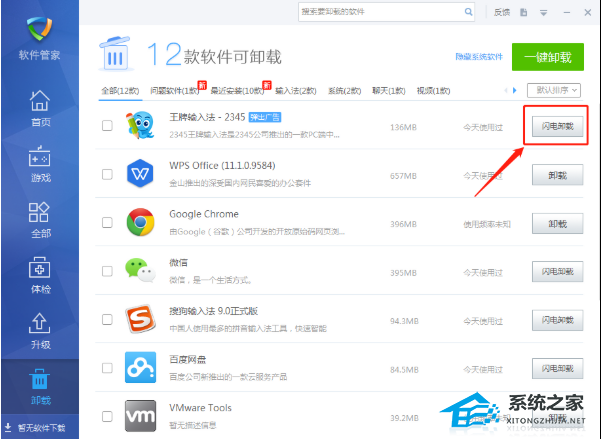Click the WPS Office app icon

click(x=140, y=174)
